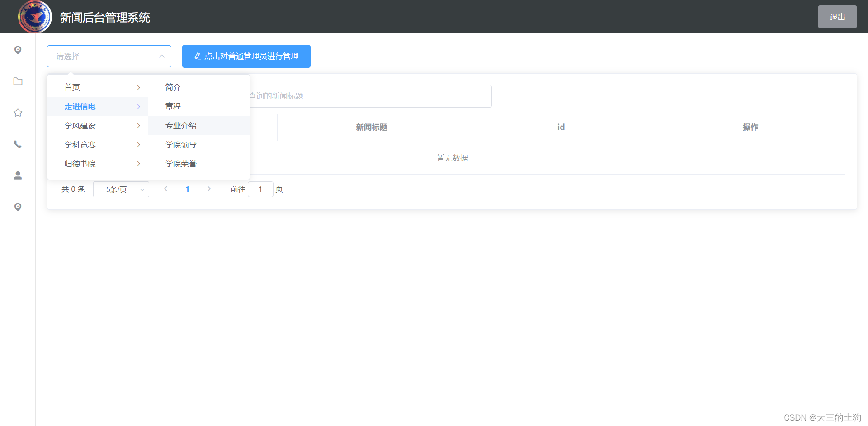The width and height of the screenshot is (868, 426).
Task: Click the 操作 column header
Action: pyautogui.click(x=750, y=127)
